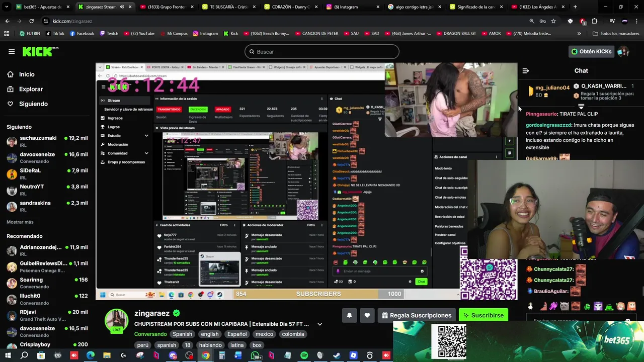This screenshot has height=362, width=644.
Task: Open Calculator from taskbar
Action: (x=222, y=355)
